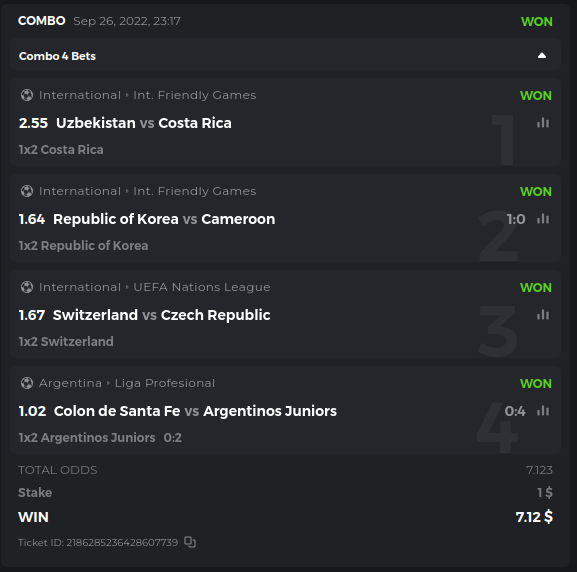Open the Republic of Korea vs Cameroon match
The width and height of the screenshot is (577, 572).
point(164,219)
